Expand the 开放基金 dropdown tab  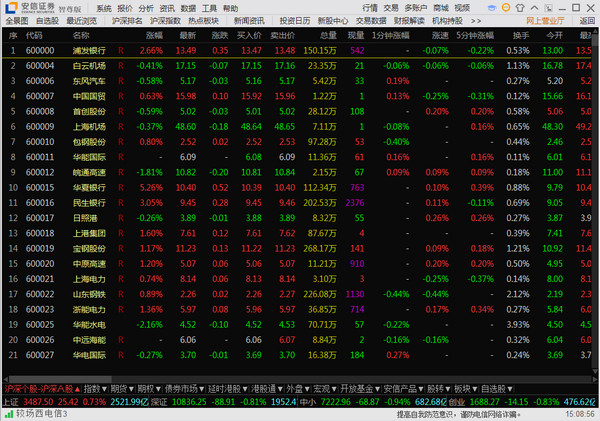(x=360, y=389)
